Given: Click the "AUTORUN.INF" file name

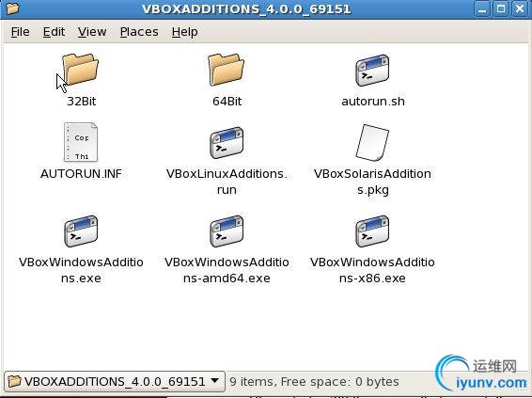Looking at the screenshot, I should coord(81,174).
